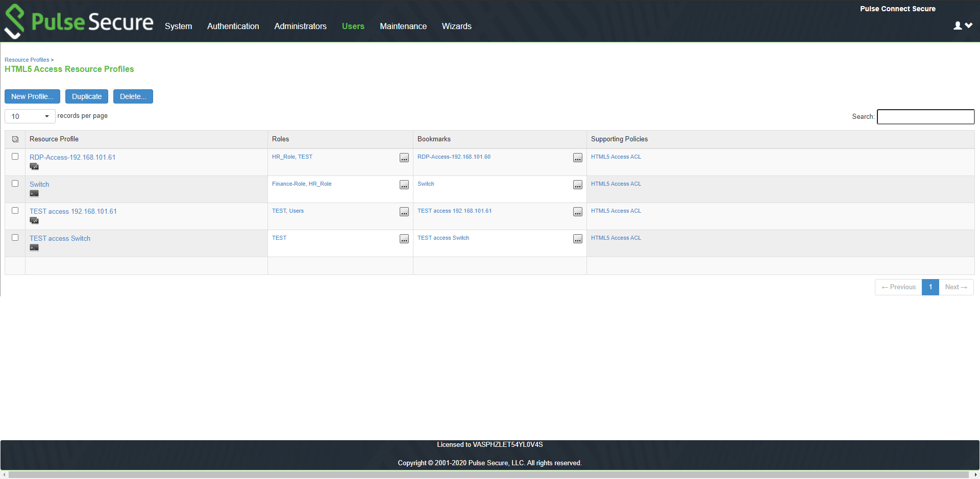
Task: Focus the Search input field
Action: (x=925, y=116)
